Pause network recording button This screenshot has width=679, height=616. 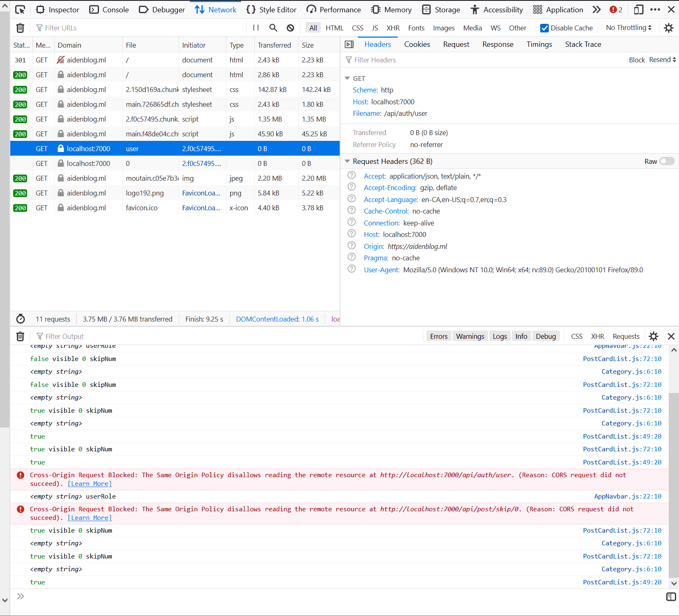pos(256,28)
